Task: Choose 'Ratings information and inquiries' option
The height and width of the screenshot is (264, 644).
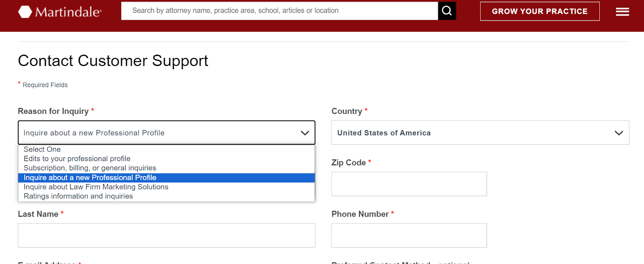Action: click(167, 196)
